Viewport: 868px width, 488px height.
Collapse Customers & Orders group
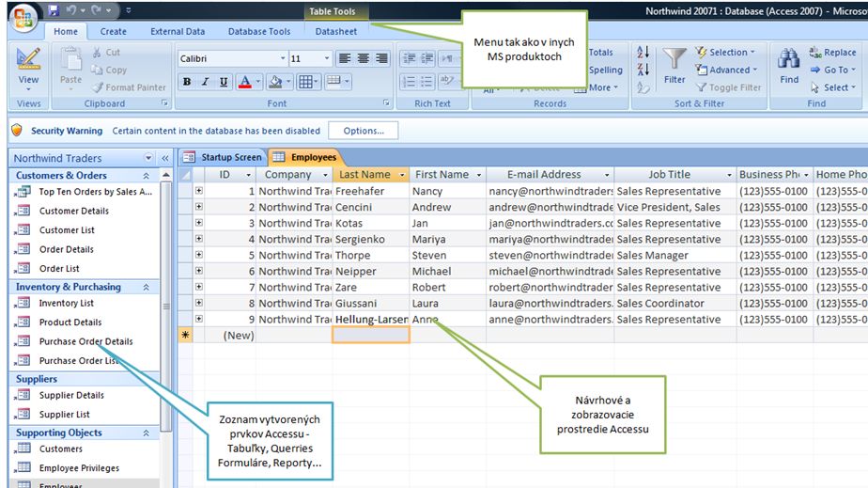147,176
